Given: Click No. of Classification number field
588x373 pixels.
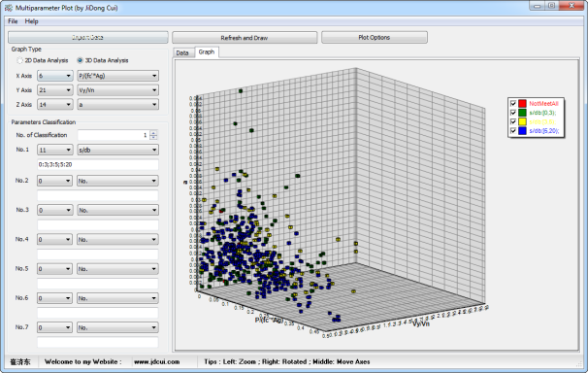Looking at the screenshot, I should (x=114, y=135).
